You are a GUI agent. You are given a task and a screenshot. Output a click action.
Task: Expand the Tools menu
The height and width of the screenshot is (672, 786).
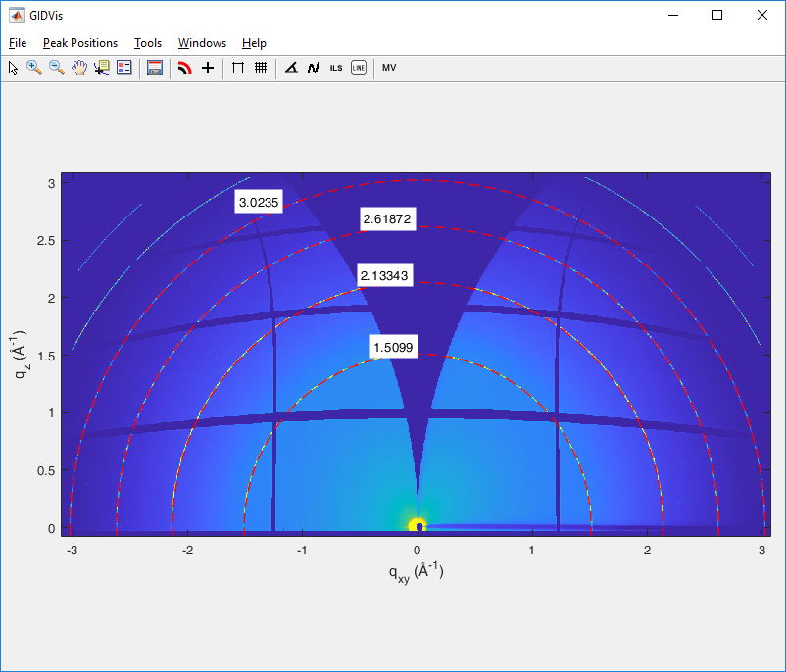pyautogui.click(x=148, y=43)
